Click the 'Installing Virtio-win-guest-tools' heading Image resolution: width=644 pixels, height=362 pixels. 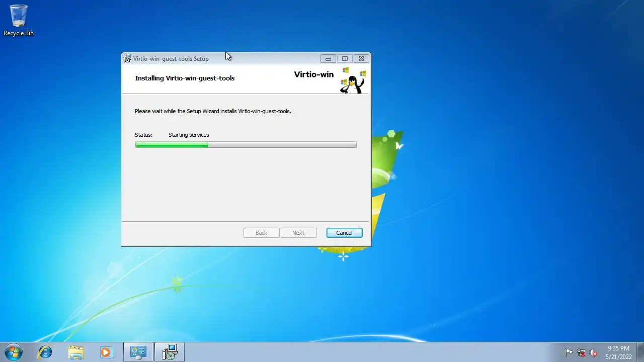tap(185, 78)
